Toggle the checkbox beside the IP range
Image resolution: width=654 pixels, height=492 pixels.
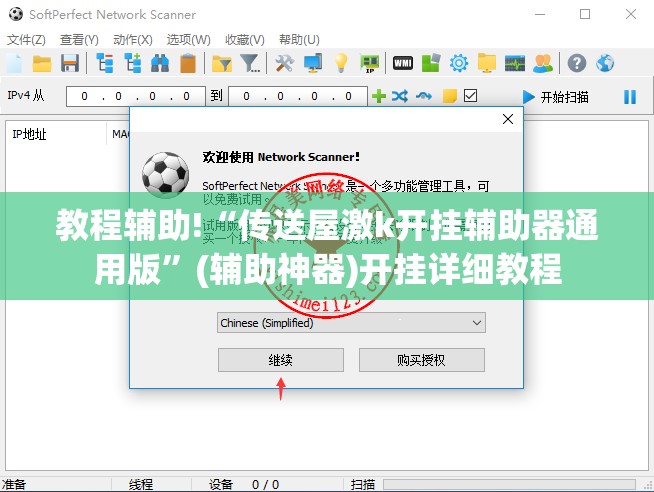(470, 95)
